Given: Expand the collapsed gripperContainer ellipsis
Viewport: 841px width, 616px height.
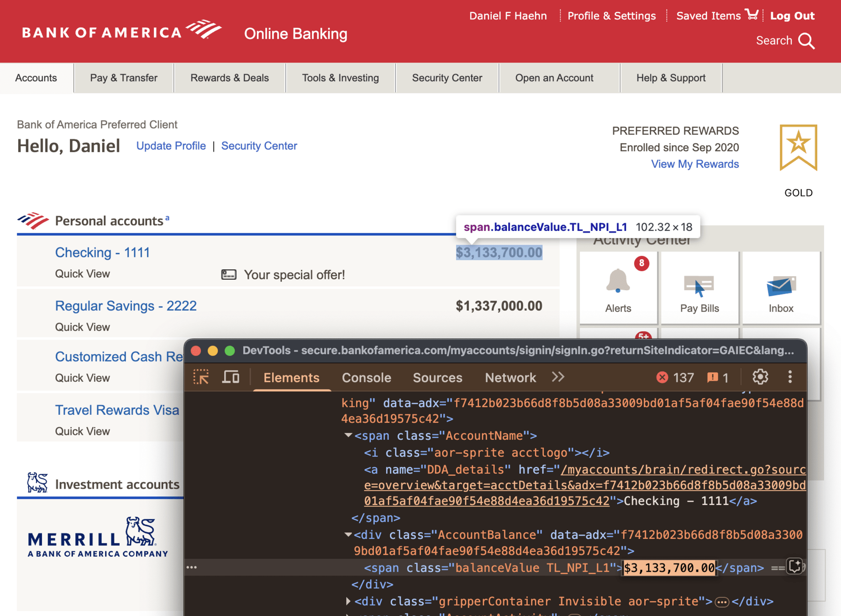Looking at the screenshot, I should [x=722, y=602].
